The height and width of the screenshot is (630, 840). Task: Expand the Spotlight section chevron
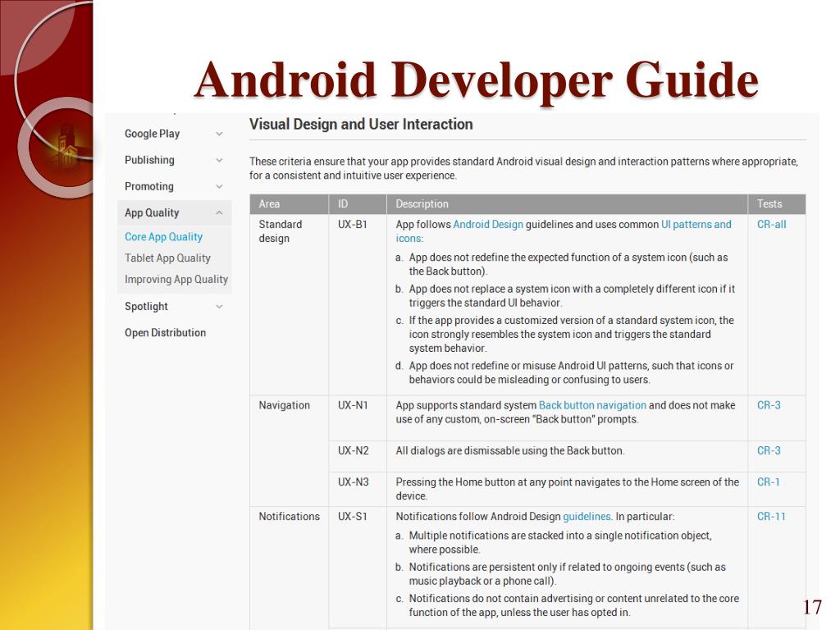[x=219, y=307]
